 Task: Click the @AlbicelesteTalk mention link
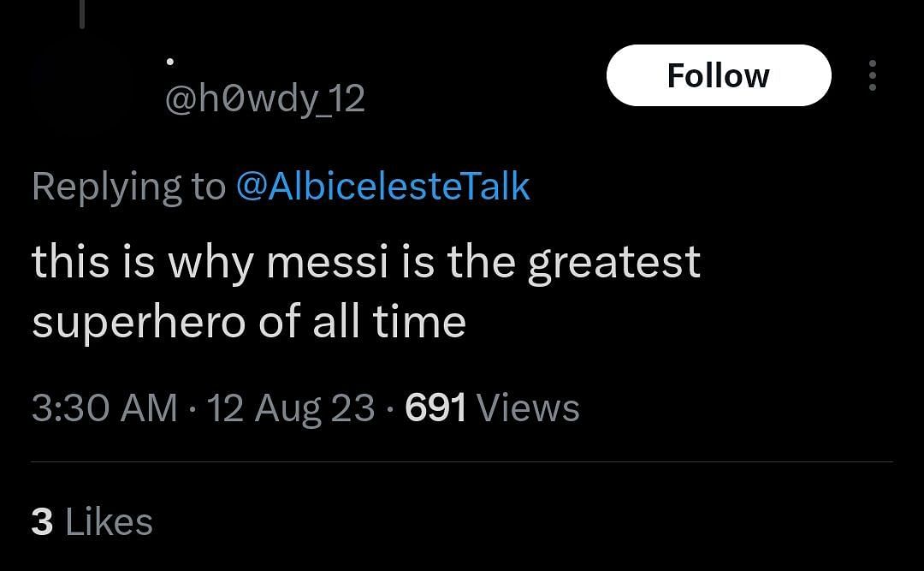click(x=382, y=187)
